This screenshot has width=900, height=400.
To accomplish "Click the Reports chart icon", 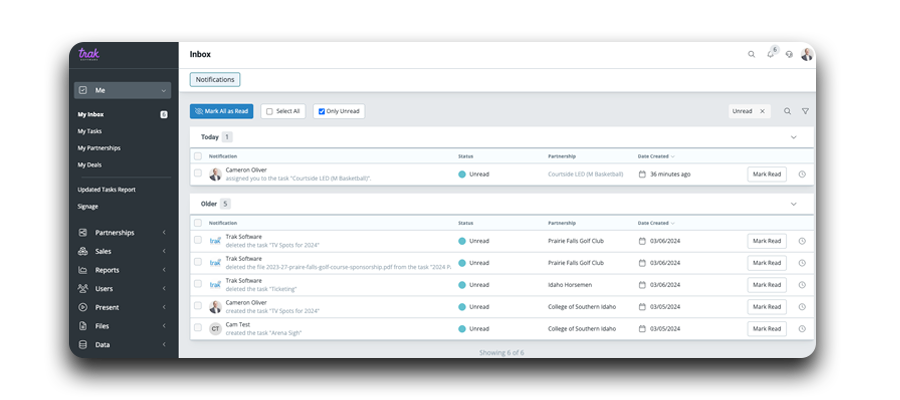I will [83, 270].
